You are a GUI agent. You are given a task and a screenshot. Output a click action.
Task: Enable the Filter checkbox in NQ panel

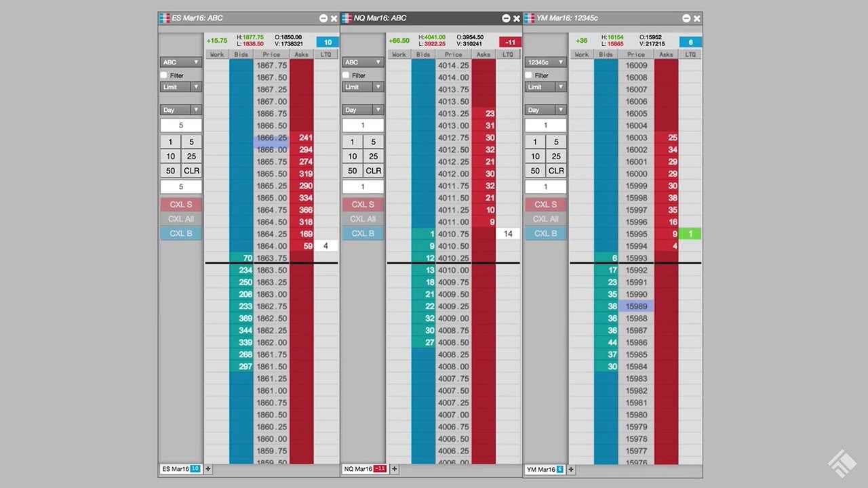tap(346, 75)
